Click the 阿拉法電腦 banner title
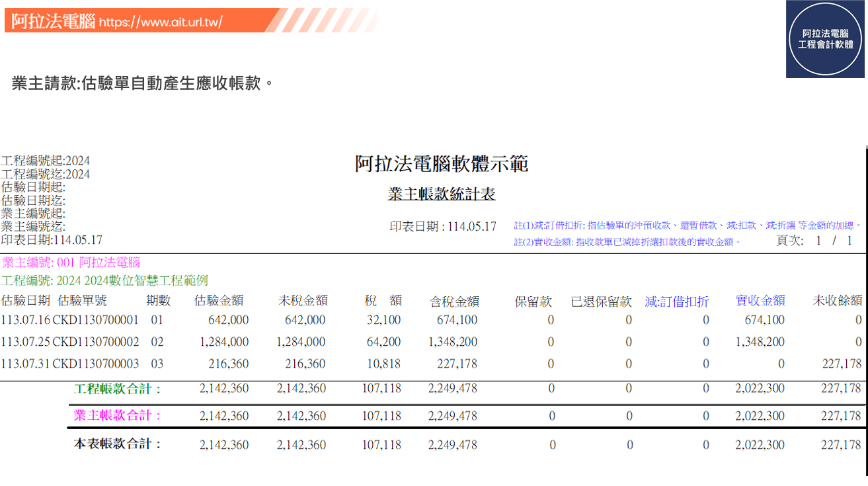 (54, 21)
